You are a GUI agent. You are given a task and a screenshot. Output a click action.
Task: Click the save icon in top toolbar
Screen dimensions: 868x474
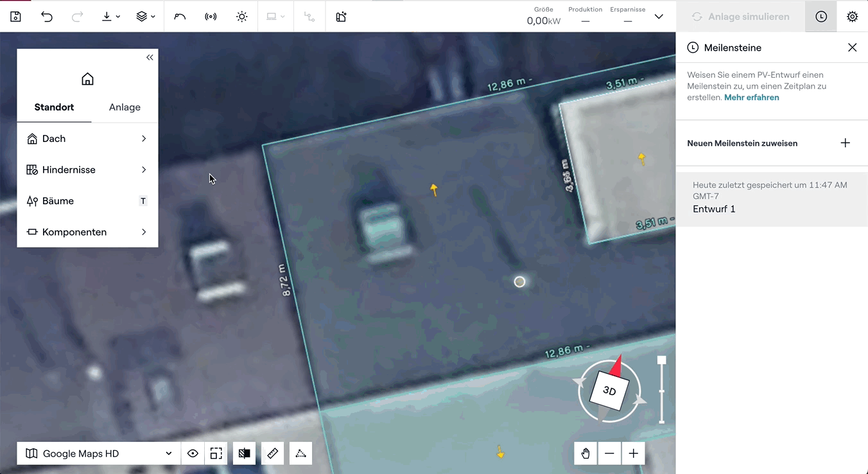(15, 17)
